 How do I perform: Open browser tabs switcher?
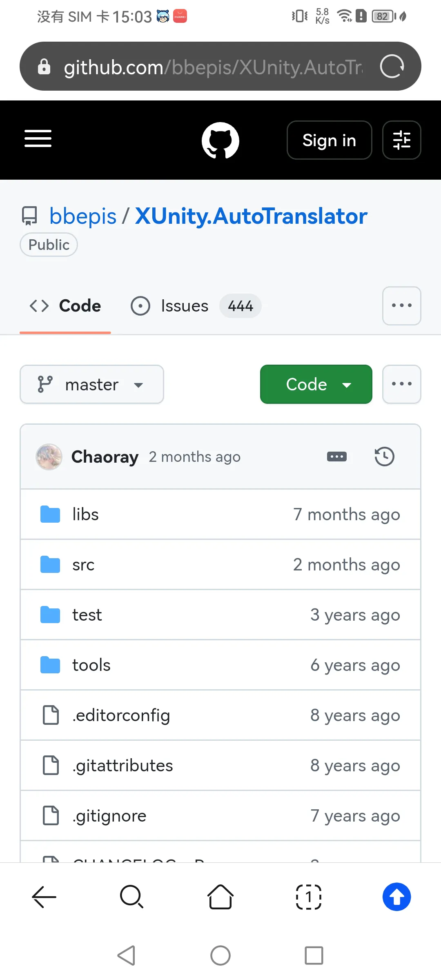[309, 897]
